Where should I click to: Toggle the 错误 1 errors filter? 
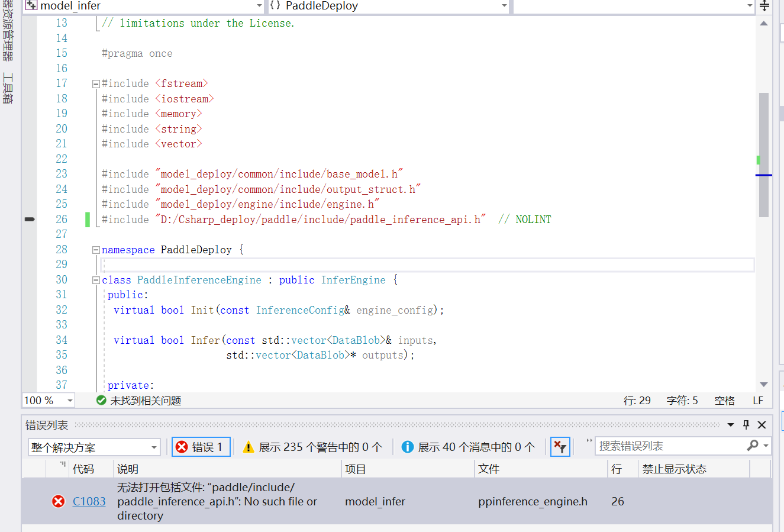click(x=201, y=447)
